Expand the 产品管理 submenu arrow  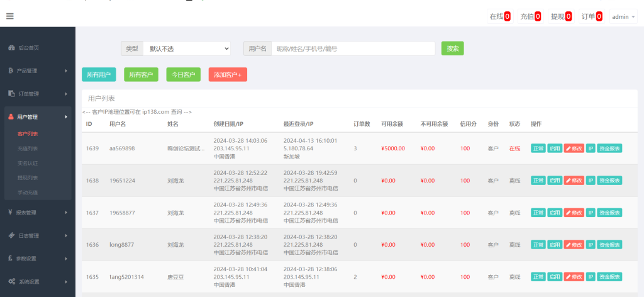66,70
